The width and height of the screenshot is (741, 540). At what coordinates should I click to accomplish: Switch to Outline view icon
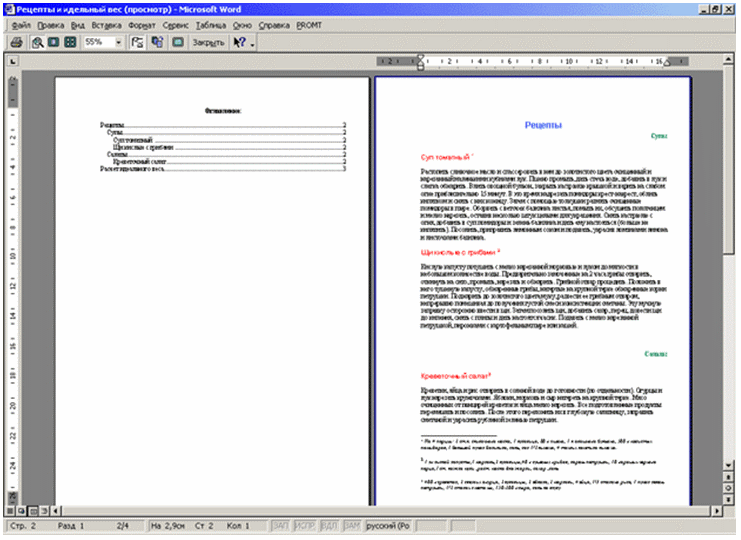click(x=44, y=511)
